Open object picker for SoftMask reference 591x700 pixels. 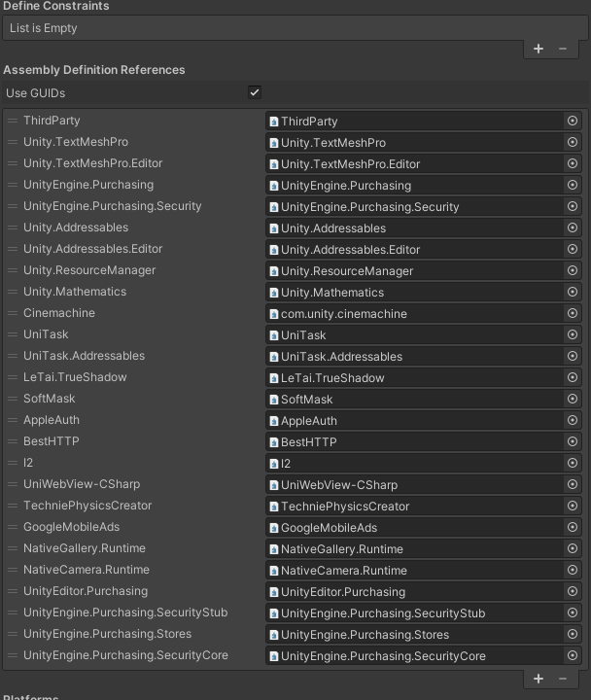click(573, 399)
